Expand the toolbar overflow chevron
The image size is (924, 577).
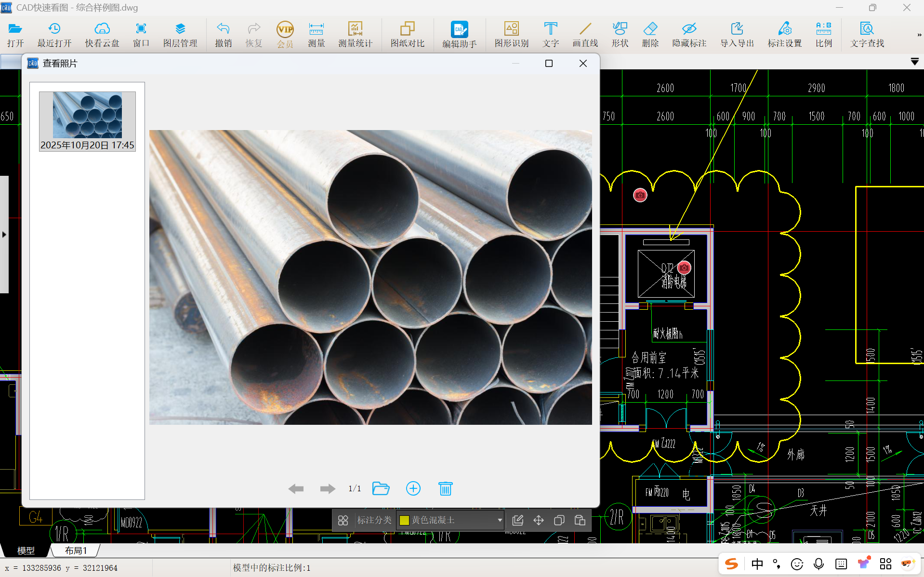[x=919, y=35]
